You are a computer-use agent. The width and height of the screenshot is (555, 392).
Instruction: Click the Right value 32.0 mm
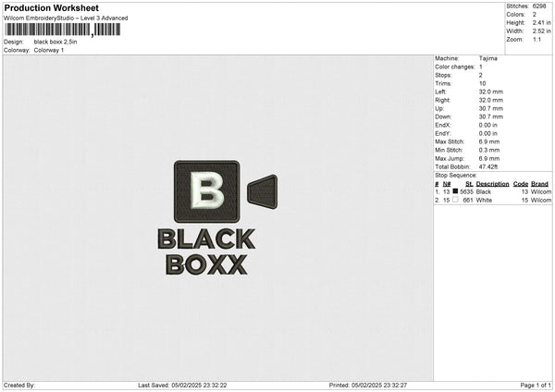coord(490,100)
